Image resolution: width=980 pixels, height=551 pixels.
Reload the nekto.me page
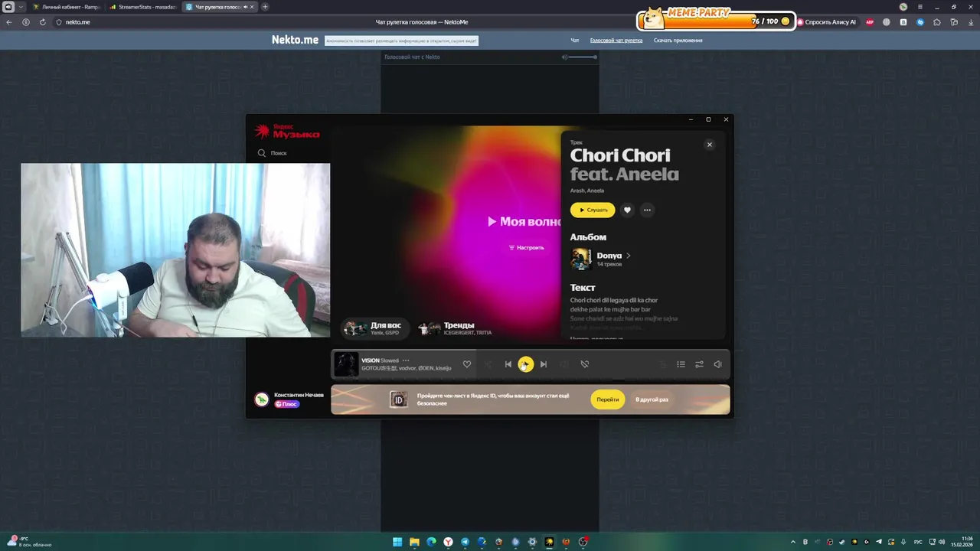click(43, 22)
